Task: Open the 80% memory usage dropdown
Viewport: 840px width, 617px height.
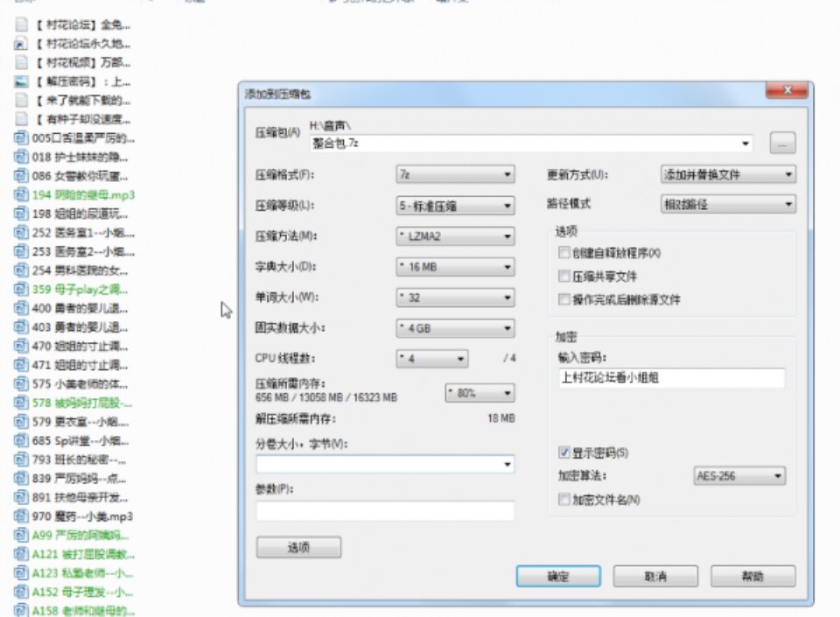Action: click(x=480, y=393)
